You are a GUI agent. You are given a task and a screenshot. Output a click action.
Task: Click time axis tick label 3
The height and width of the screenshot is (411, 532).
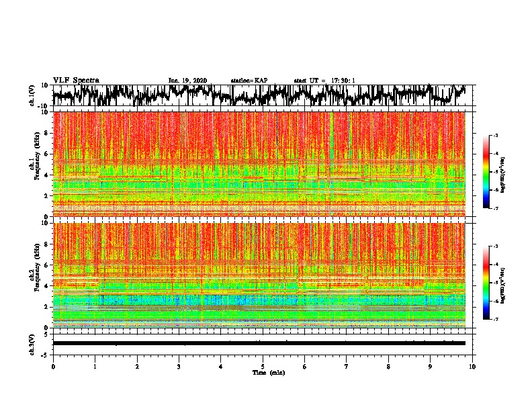(x=179, y=367)
